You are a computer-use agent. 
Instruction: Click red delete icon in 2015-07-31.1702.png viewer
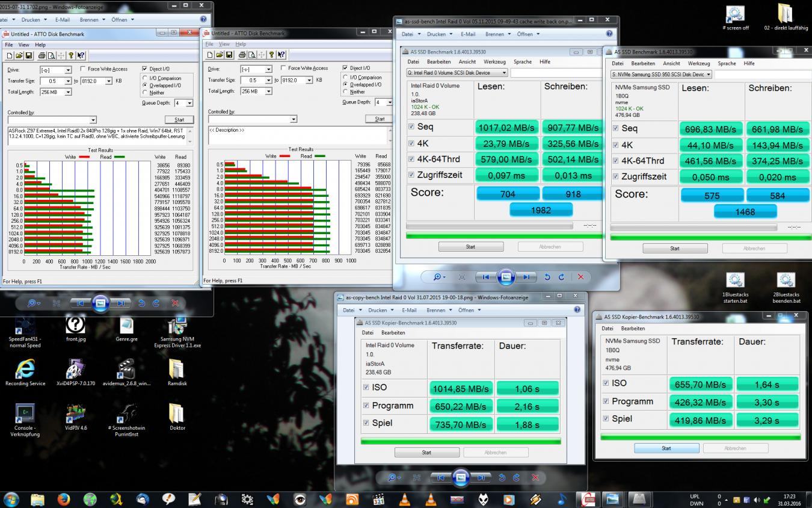(x=175, y=303)
